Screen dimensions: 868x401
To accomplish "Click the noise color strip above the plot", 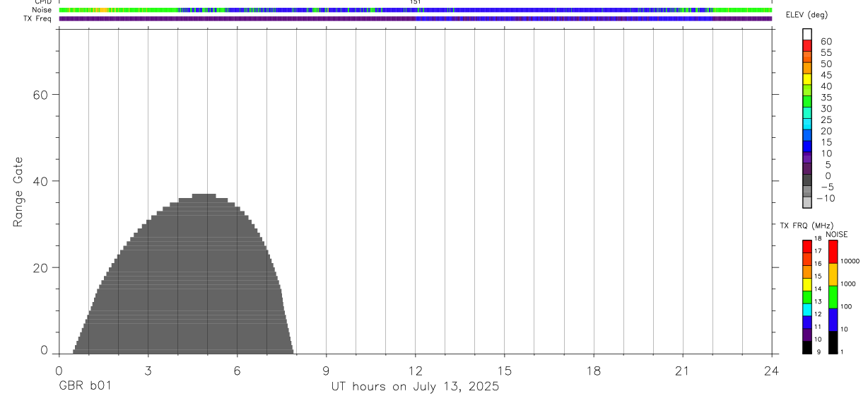I will (x=416, y=10).
